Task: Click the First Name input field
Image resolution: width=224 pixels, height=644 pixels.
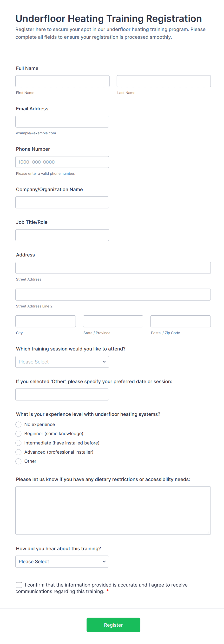Action: [x=62, y=81]
